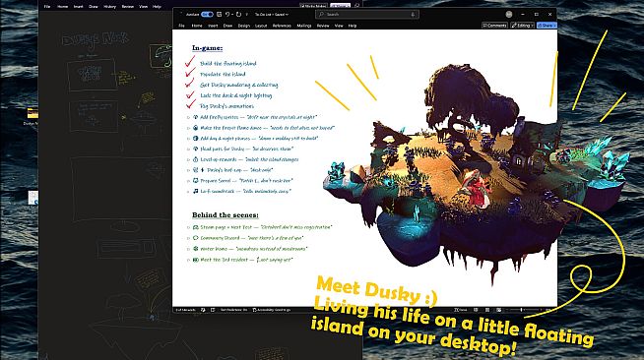
Task: Click the "Get Dusky wandering & collecting" line
Action: pyautogui.click(x=239, y=85)
